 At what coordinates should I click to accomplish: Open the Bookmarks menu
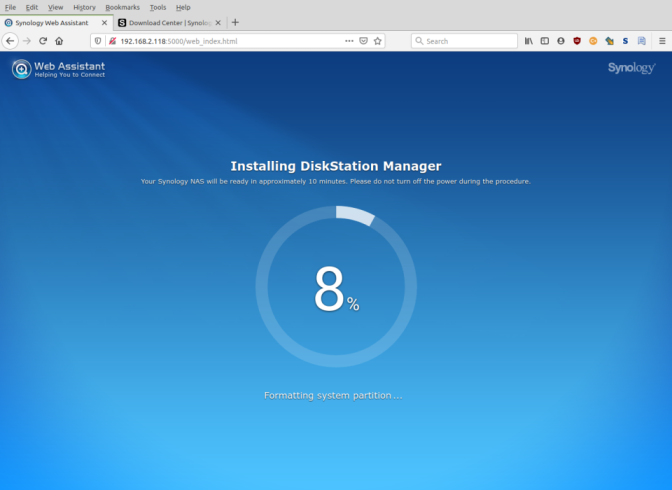click(x=123, y=7)
